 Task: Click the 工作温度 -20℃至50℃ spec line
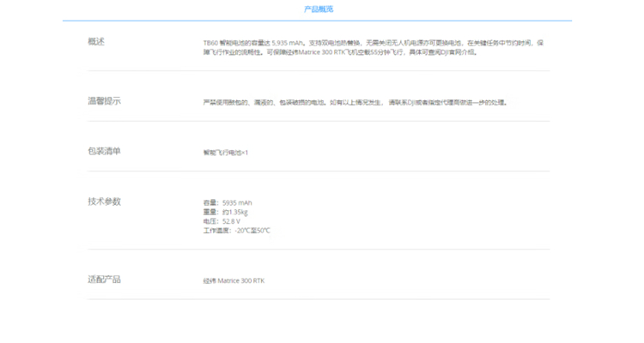237,231
